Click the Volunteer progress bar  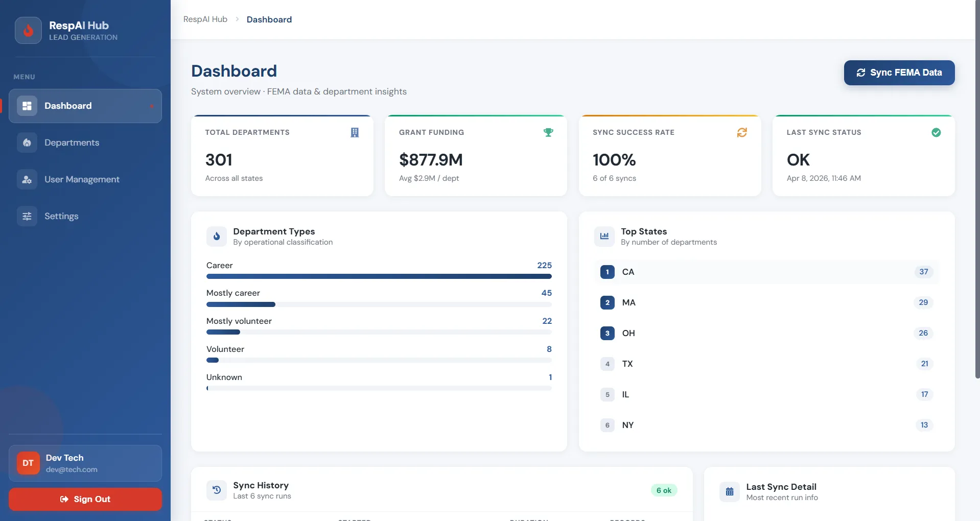coord(379,360)
